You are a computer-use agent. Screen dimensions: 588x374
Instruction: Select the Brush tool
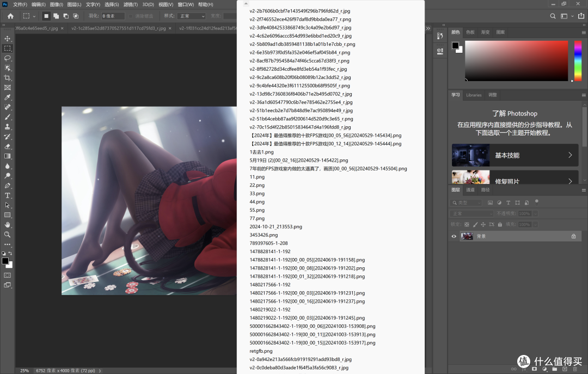click(x=8, y=117)
